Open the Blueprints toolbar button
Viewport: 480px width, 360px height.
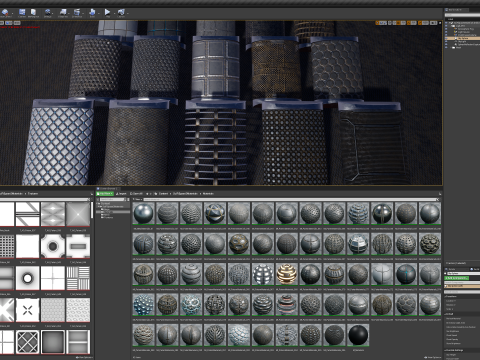point(63,13)
